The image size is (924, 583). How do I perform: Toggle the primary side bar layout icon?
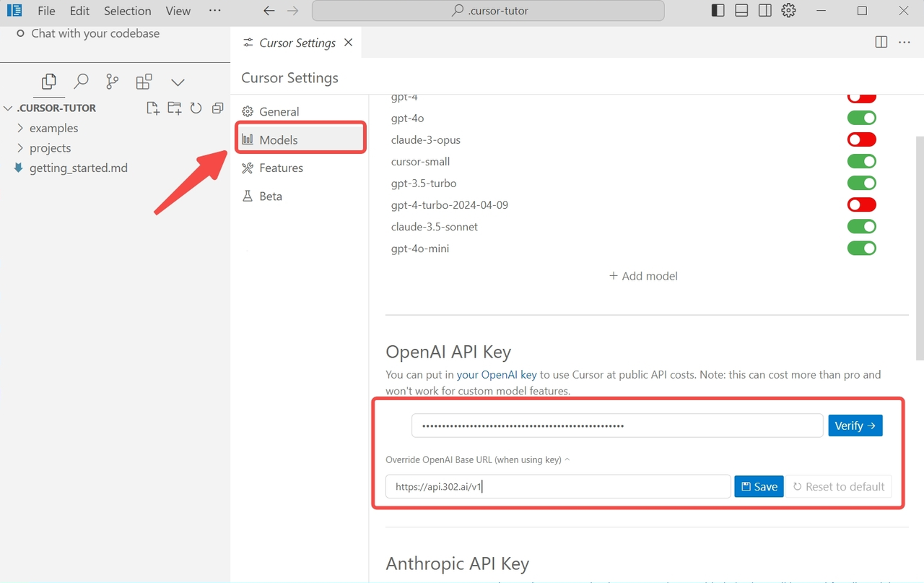[x=718, y=11]
